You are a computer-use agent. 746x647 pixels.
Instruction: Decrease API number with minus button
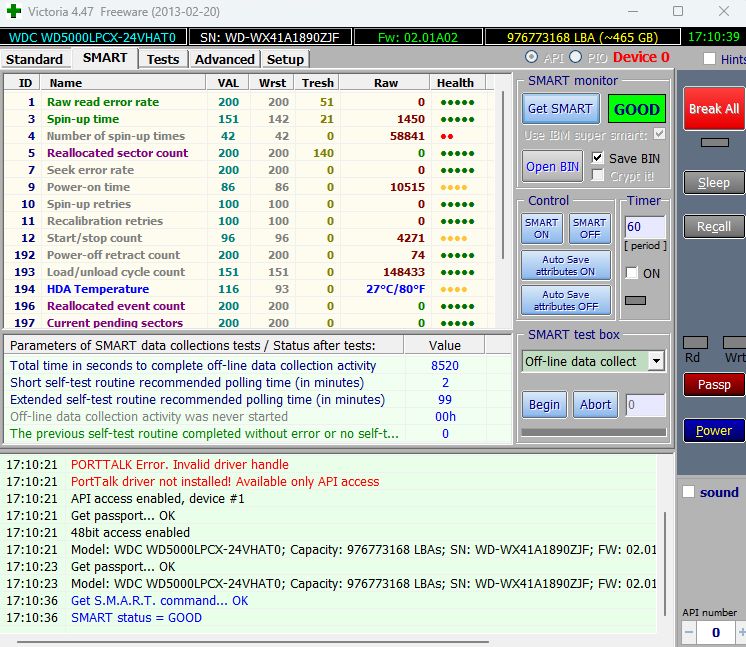(x=689, y=633)
